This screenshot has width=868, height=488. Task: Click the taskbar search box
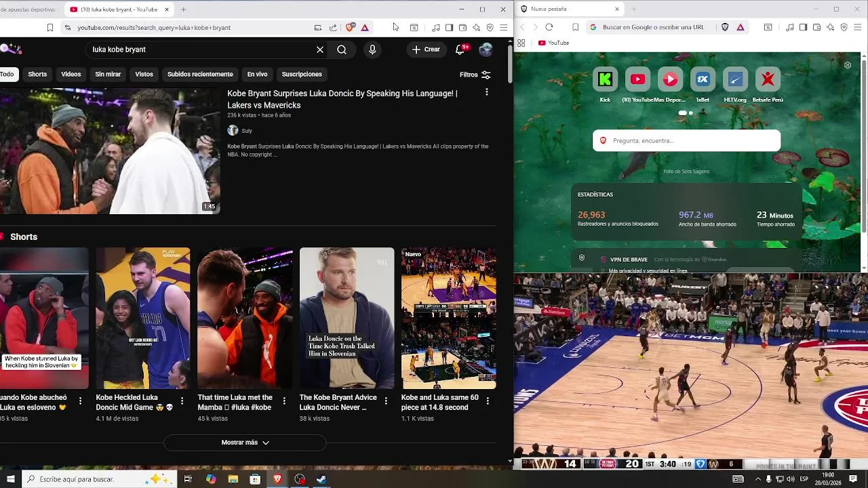98,479
